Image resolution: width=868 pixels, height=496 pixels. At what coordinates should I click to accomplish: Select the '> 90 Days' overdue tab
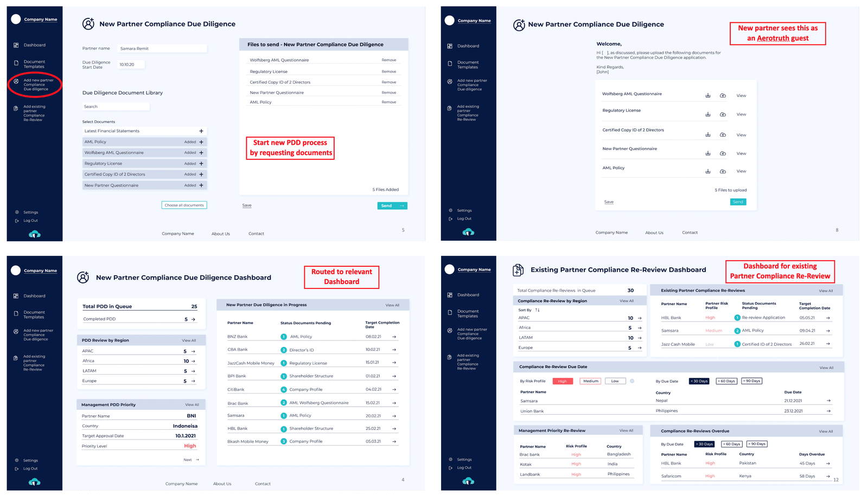756,444
